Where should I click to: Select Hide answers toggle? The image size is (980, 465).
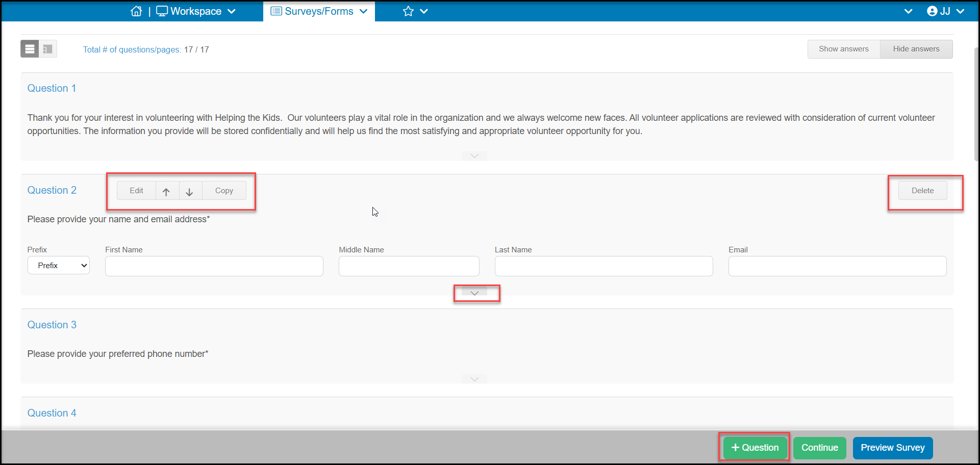tap(916, 49)
